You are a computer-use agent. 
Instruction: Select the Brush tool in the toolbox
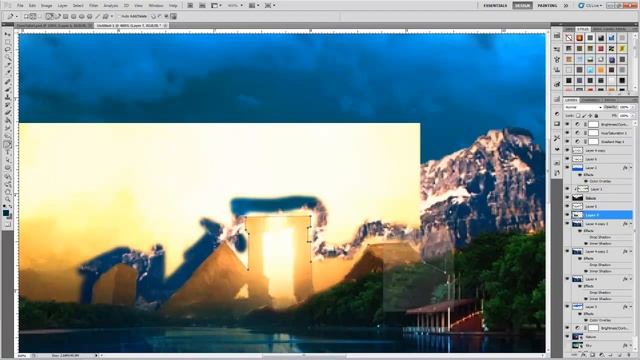coord(8,90)
